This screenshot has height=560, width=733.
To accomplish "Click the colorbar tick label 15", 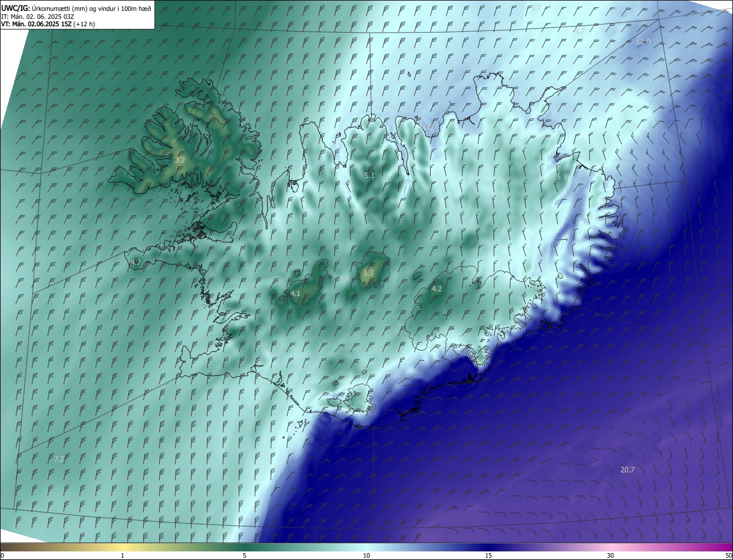I will pos(488,555).
